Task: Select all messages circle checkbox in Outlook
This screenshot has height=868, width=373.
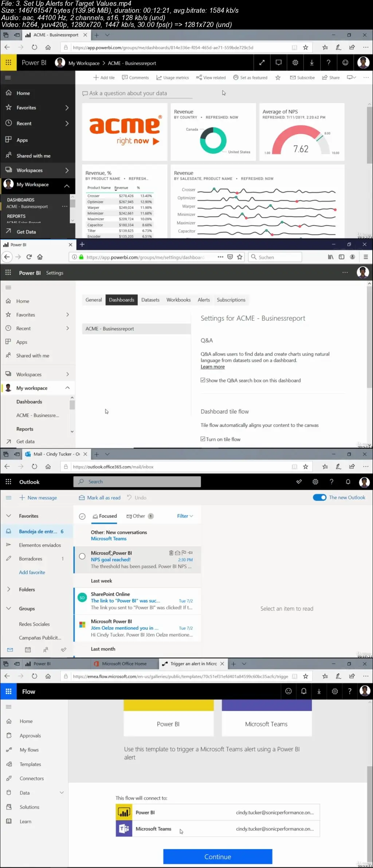Action: pos(82,516)
